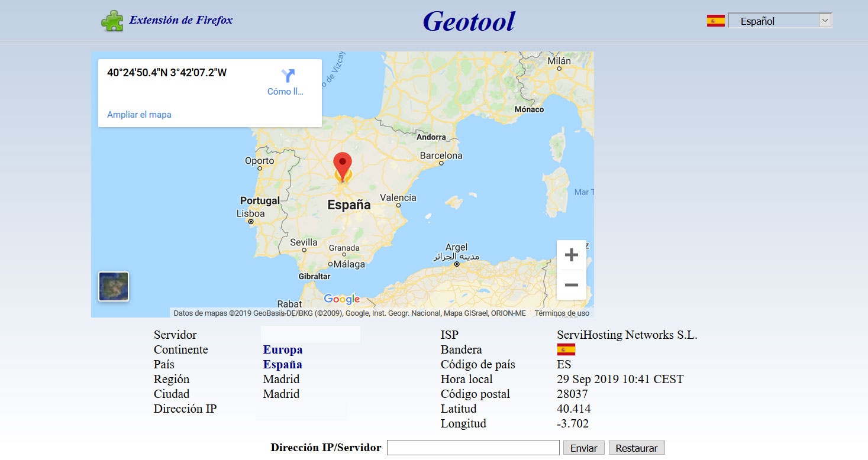The image size is (868, 460).
Task: Click the Lisboa label on the map
Action: (251, 213)
